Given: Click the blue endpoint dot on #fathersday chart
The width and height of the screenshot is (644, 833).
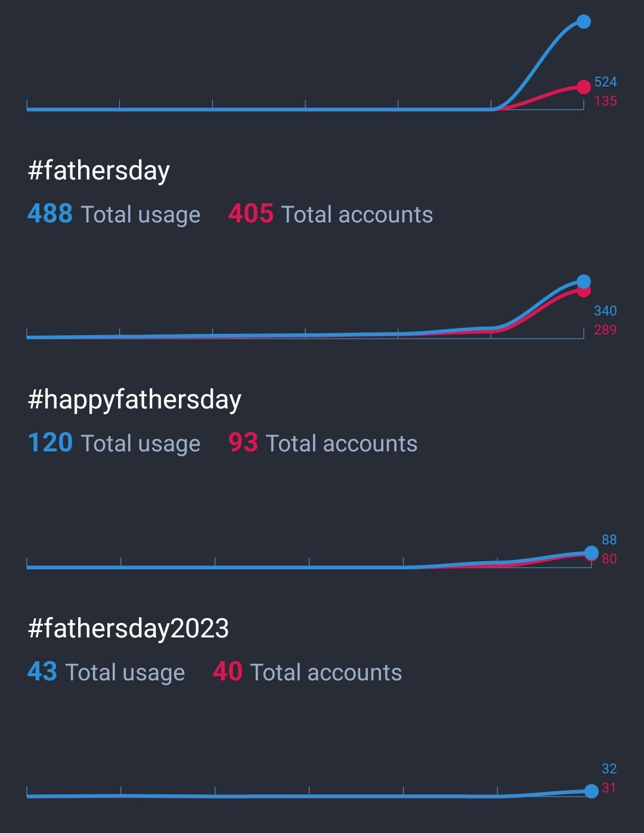Looking at the screenshot, I should click(x=584, y=281).
